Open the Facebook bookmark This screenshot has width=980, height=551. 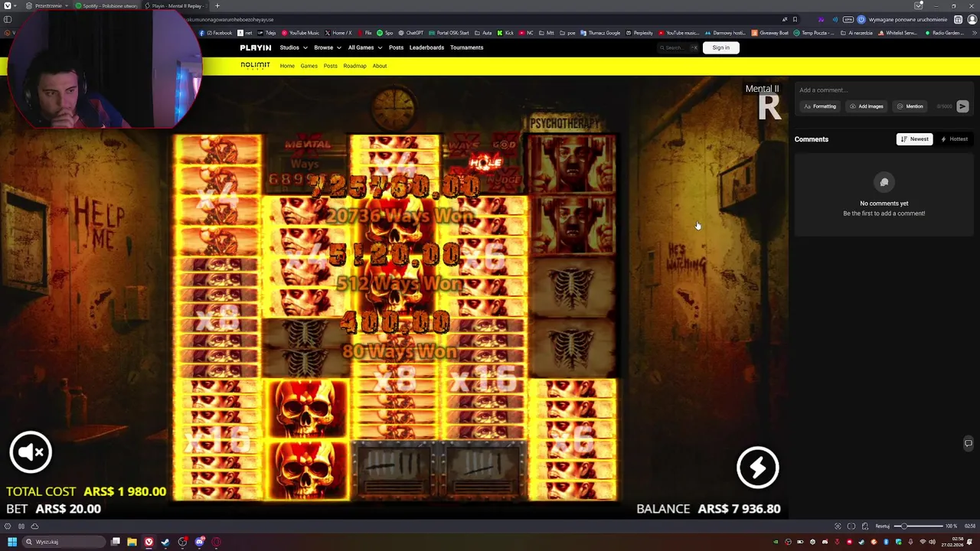(216, 33)
